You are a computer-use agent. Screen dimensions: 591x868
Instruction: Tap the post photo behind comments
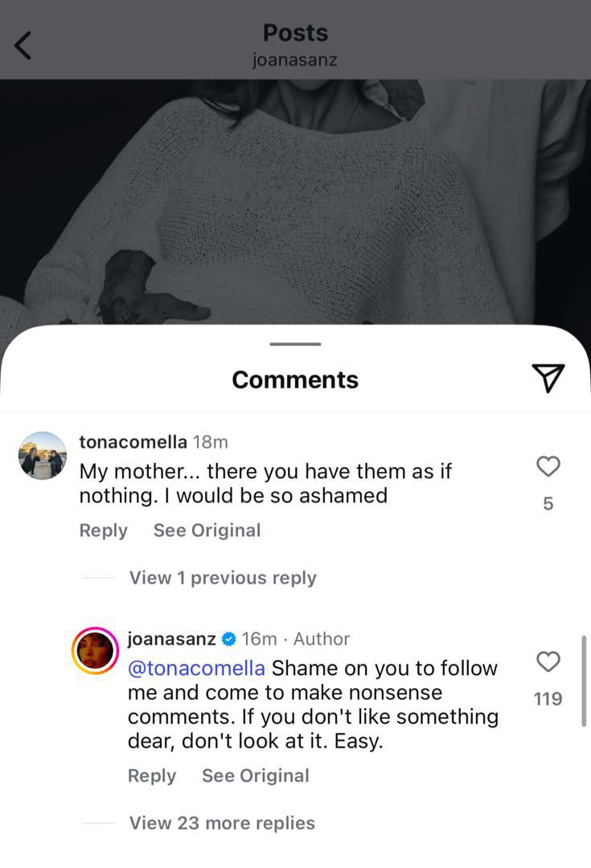(x=295, y=201)
